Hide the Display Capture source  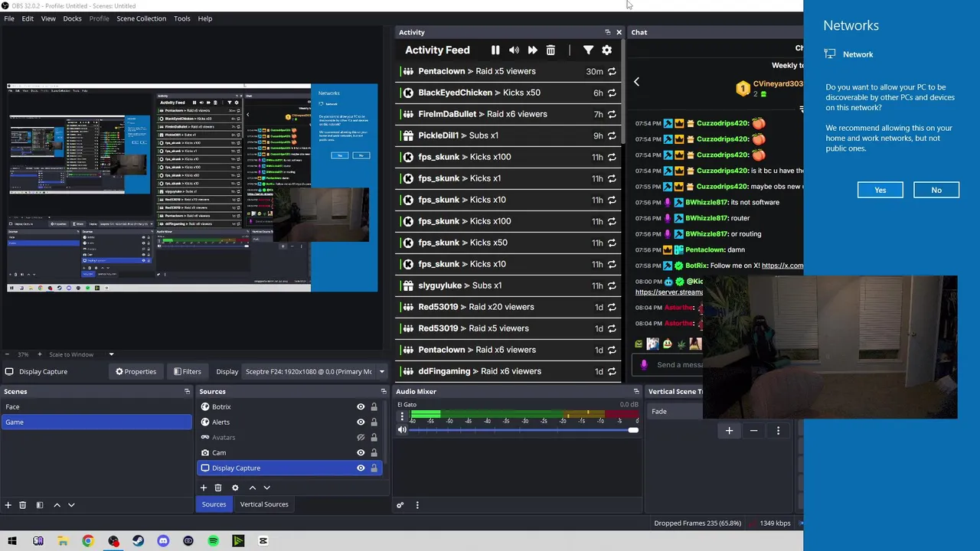coord(361,468)
